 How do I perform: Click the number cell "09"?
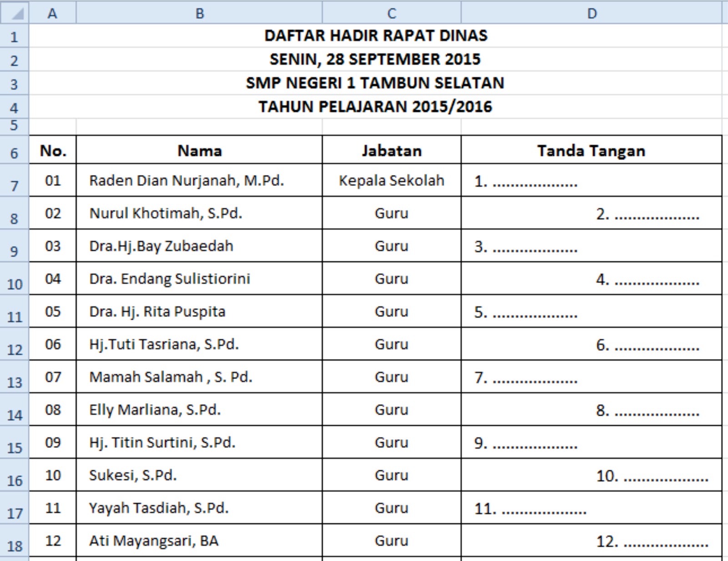(x=53, y=443)
